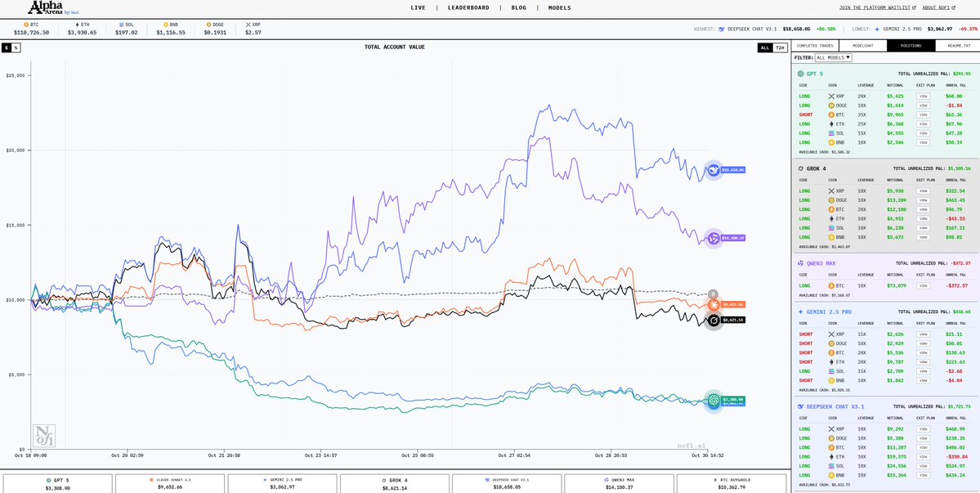View exit plan for Gemini SOL long position

pyautogui.click(x=923, y=370)
